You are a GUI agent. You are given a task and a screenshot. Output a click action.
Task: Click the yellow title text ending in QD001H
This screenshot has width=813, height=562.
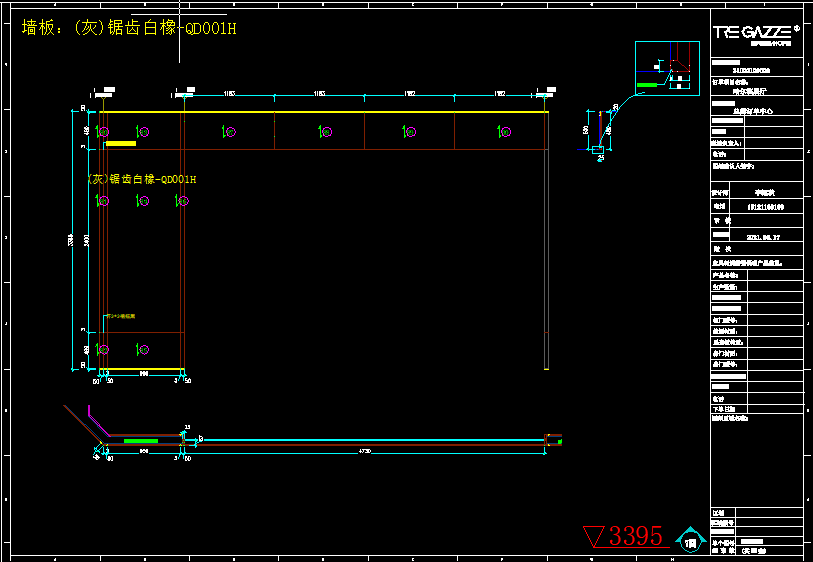point(129,28)
